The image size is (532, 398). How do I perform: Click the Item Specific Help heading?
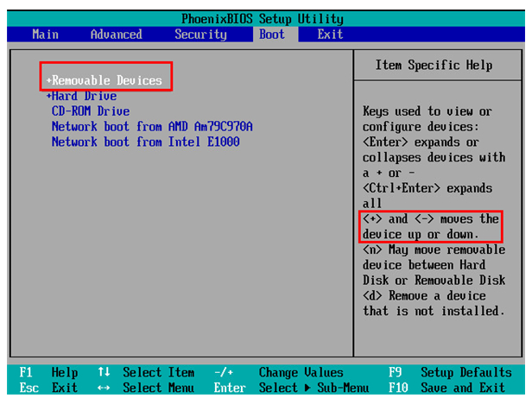coord(434,65)
